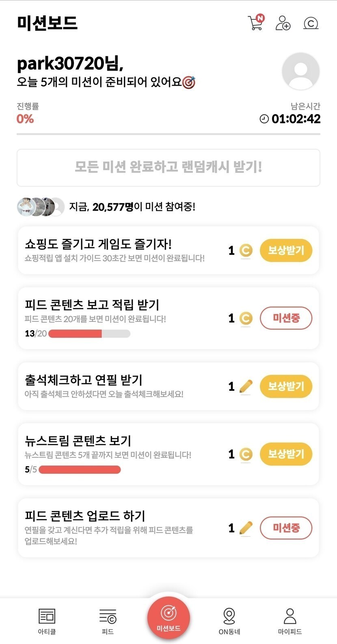The height and width of the screenshot is (644, 337).
Task: Click the 5/5 newstream progress bar
Action: [80, 470]
